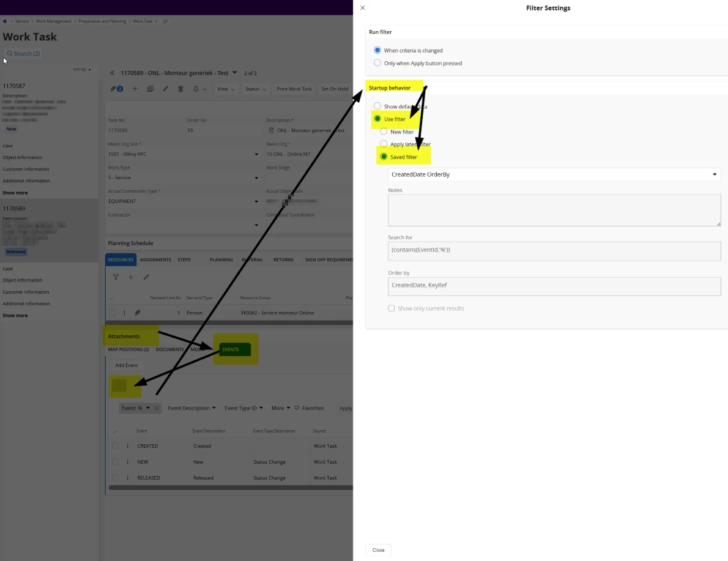Click the events filter settings icon below Add Event
This screenshot has height=561, width=728.
[119, 385]
